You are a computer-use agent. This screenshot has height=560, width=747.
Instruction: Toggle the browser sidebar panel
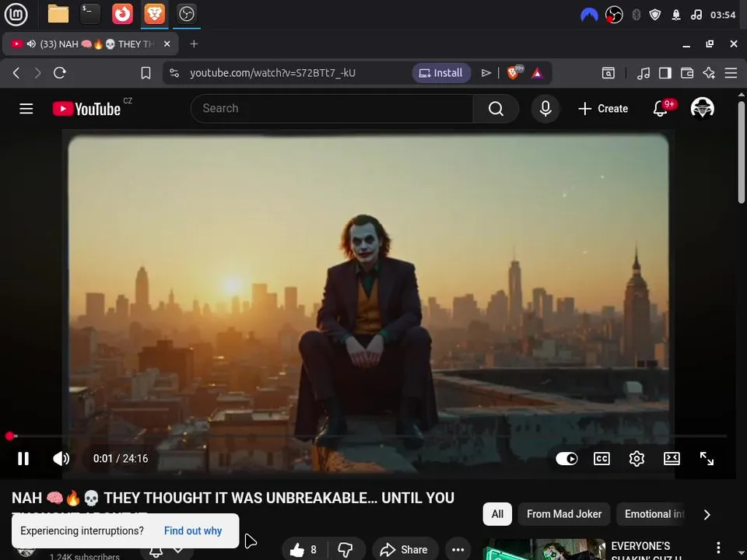click(665, 73)
